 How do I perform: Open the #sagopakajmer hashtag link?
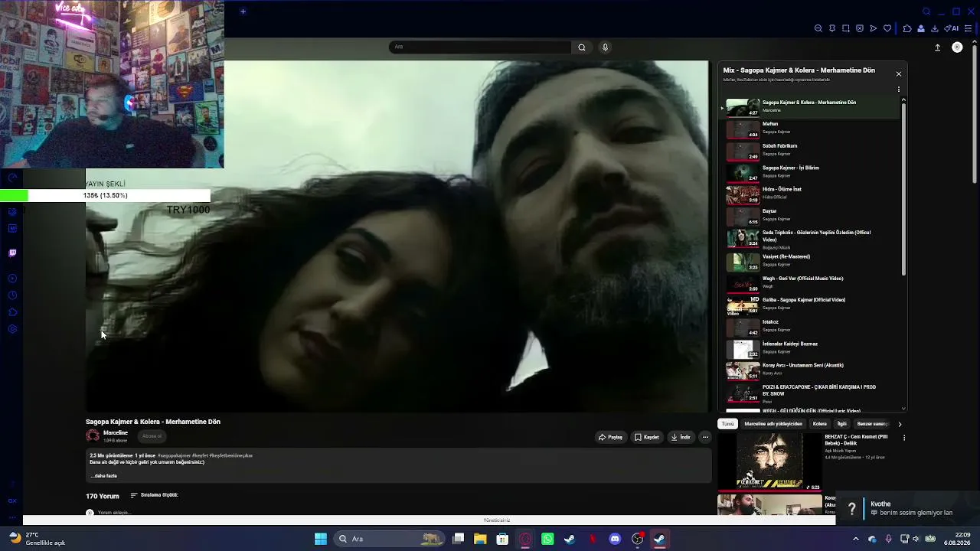tap(174, 455)
